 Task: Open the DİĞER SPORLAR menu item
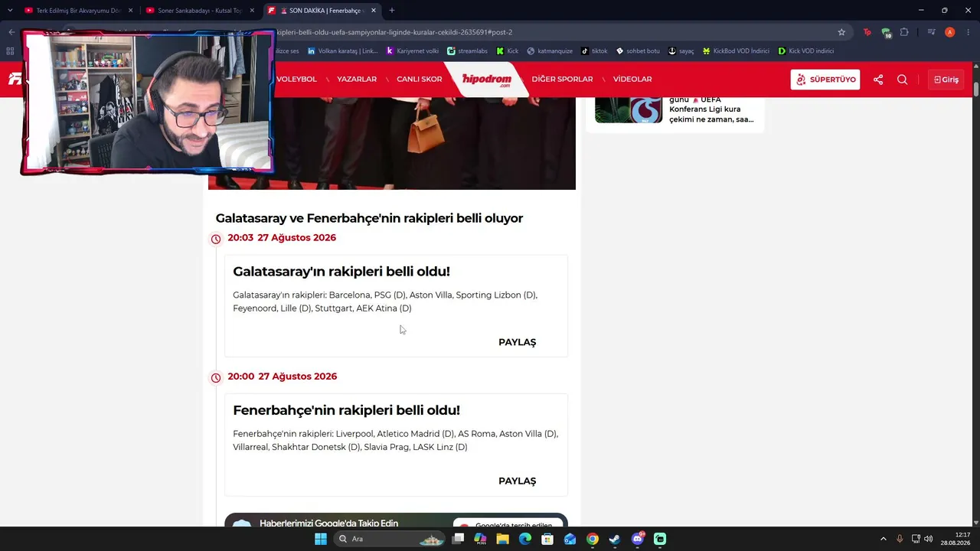(562, 80)
